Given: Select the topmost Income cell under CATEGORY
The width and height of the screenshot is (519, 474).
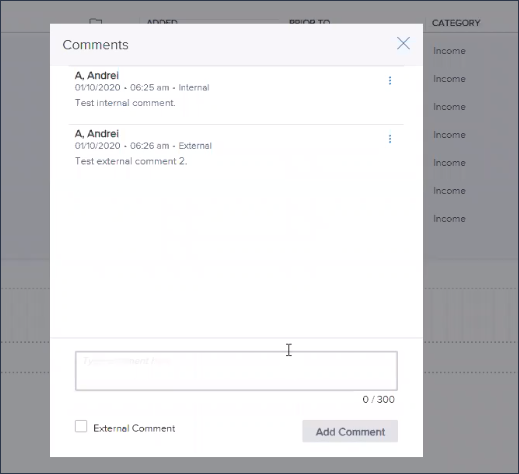Looking at the screenshot, I should tap(449, 51).
